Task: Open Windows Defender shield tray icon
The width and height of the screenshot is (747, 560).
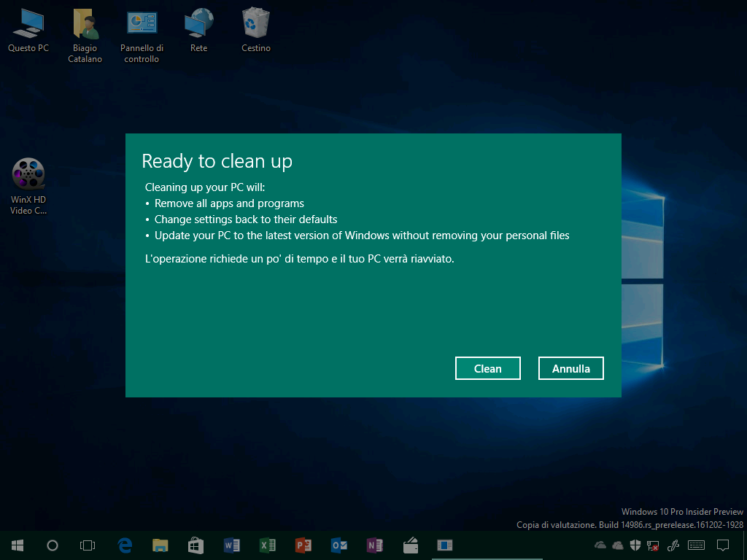Action: click(x=635, y=545)
